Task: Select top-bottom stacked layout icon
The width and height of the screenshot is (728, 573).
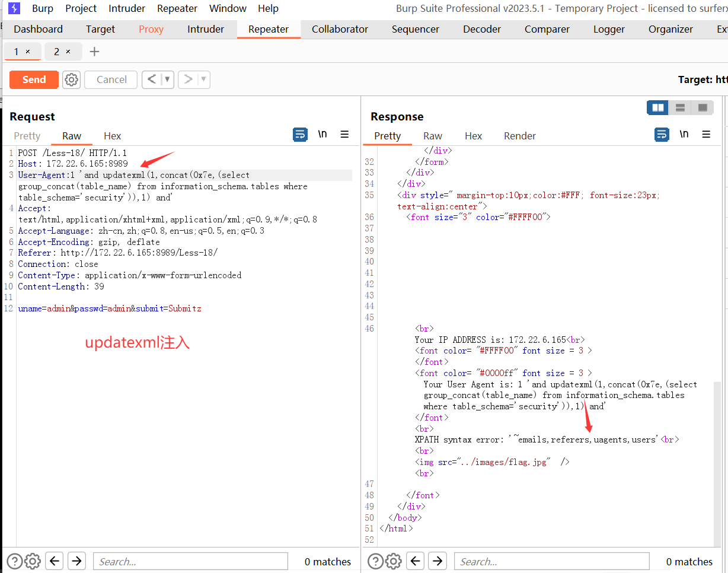Action: pyautogui.click(x=680, y=107)
